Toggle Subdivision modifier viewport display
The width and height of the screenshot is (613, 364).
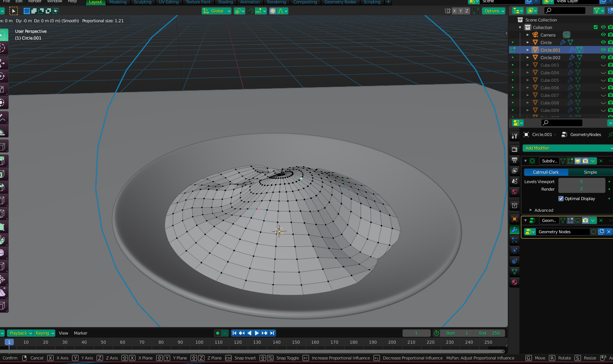tap(578, 161)
